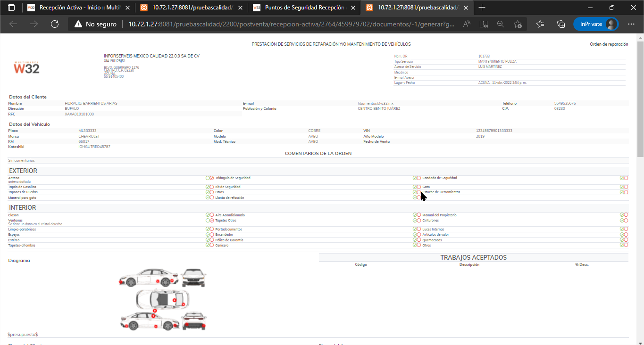The image size is (644, 345).
Task: Open the Collections panel
Action: pos(561,24)
